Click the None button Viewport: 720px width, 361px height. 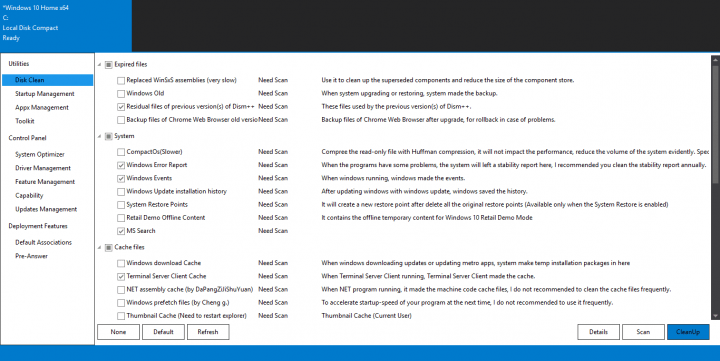pos(118,332)
